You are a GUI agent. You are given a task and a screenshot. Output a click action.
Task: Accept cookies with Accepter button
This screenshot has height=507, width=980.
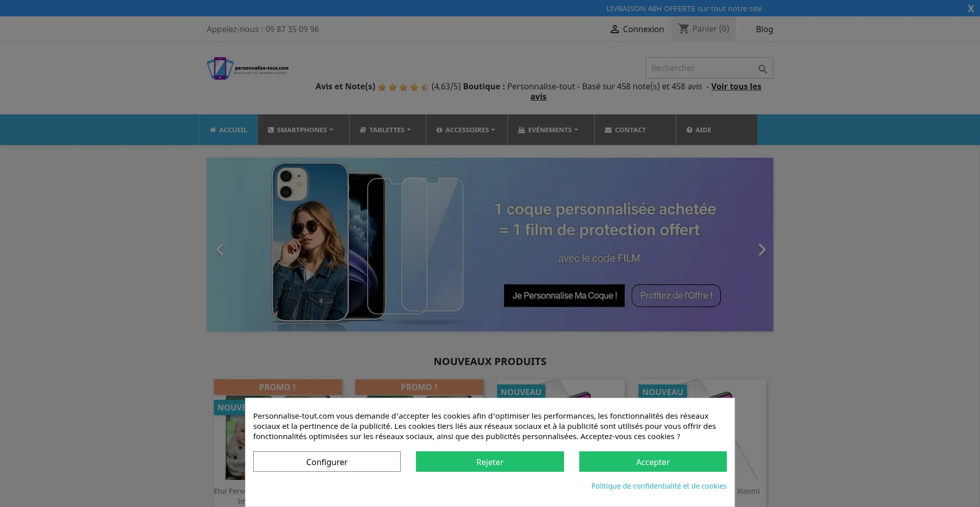click(x=653, y=462)
